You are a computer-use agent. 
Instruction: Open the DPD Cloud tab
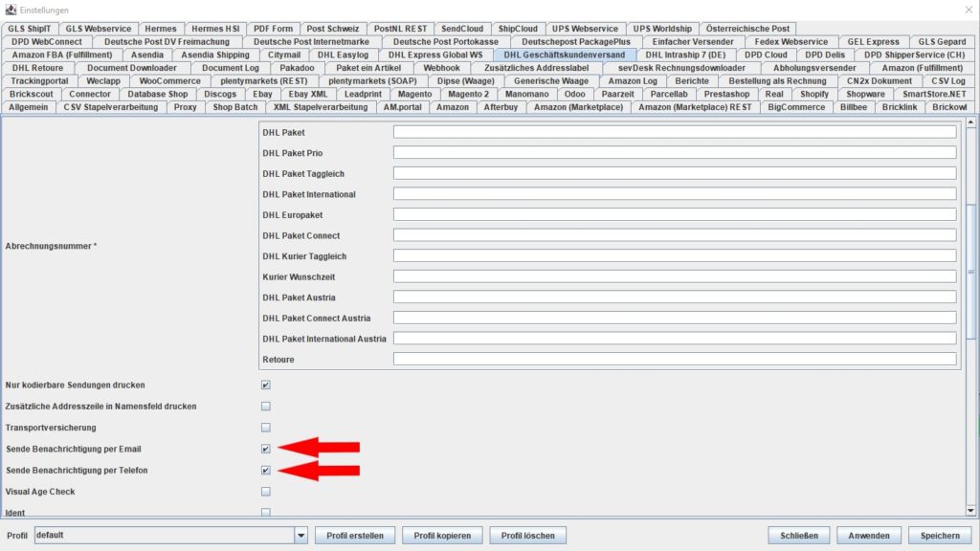point(766,55)
